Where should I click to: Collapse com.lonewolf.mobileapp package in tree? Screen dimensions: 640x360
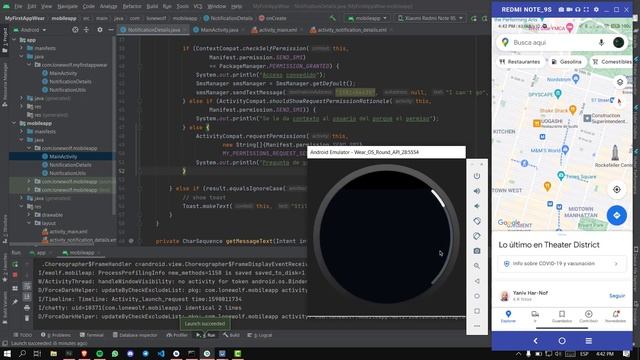pos(29,148)
